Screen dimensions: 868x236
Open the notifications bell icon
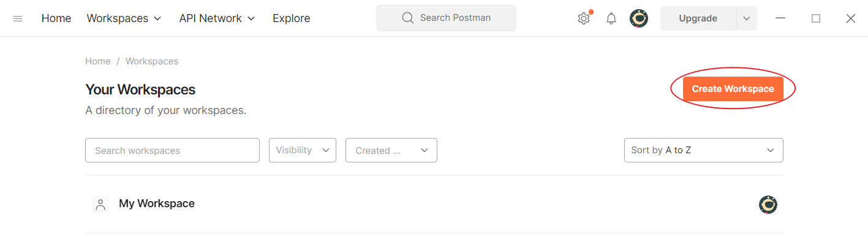(x=611, y=18)
